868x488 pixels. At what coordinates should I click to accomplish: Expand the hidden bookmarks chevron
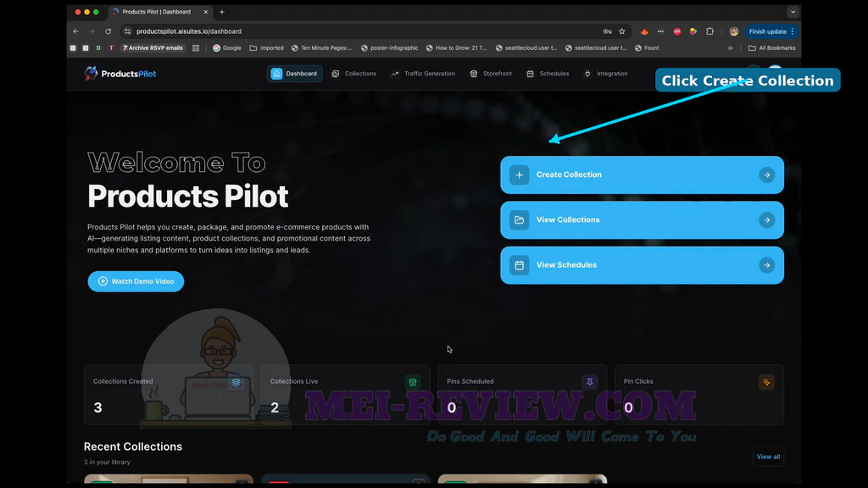730,48
